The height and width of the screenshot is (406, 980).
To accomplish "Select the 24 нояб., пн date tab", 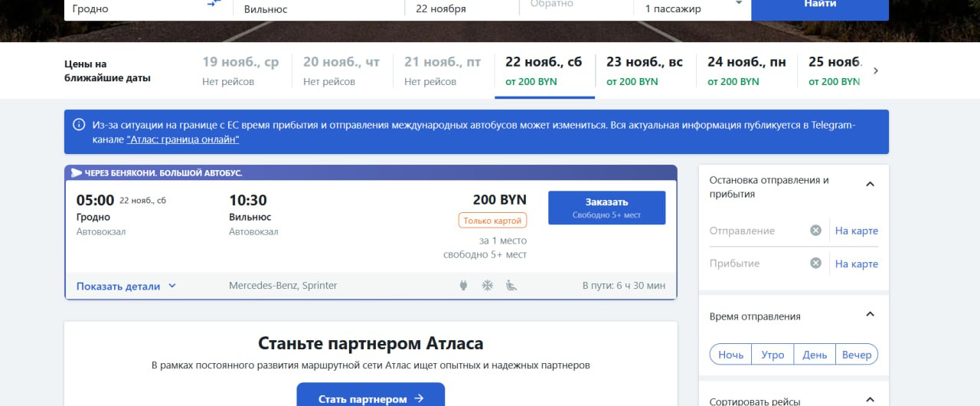I will click(x=746, y=70).
